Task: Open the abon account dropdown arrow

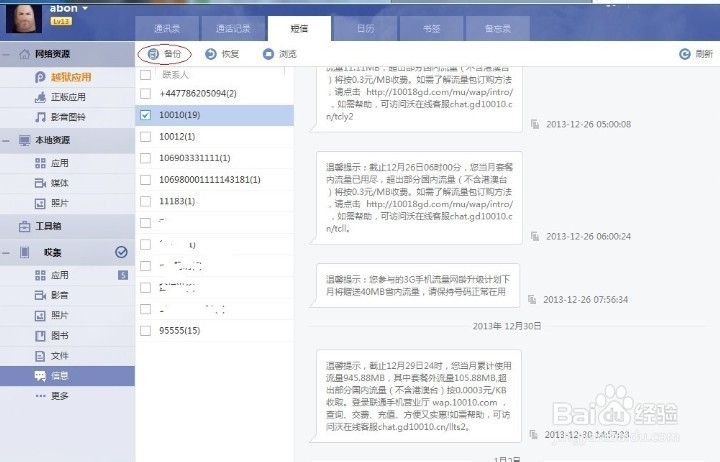Action: [x=85, y=8]
